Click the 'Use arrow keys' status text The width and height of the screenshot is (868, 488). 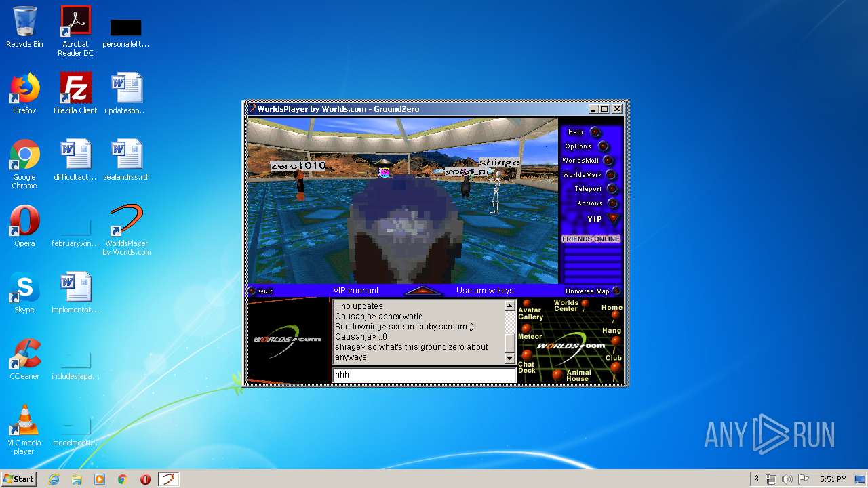pos(485,291)
